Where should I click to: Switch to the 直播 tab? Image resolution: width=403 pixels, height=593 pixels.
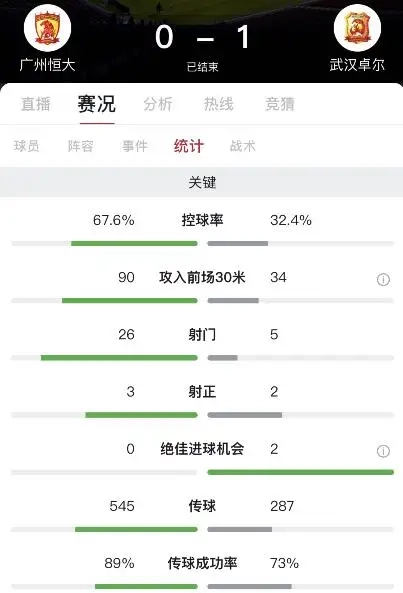point(36,104)
